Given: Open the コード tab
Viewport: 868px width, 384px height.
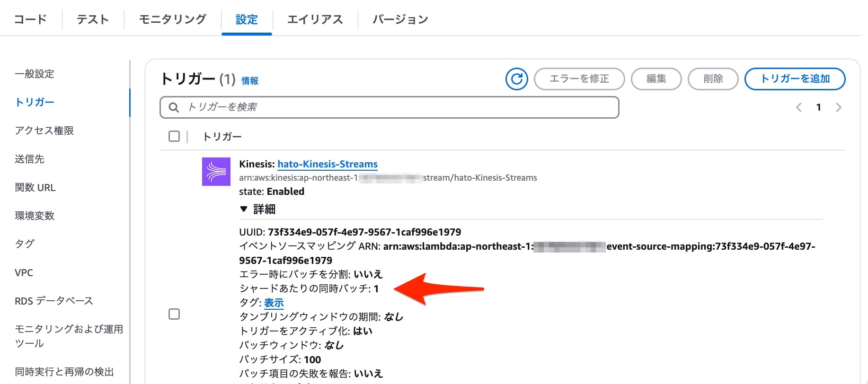Looking at the screenshot, I should (x=30, y=19).
